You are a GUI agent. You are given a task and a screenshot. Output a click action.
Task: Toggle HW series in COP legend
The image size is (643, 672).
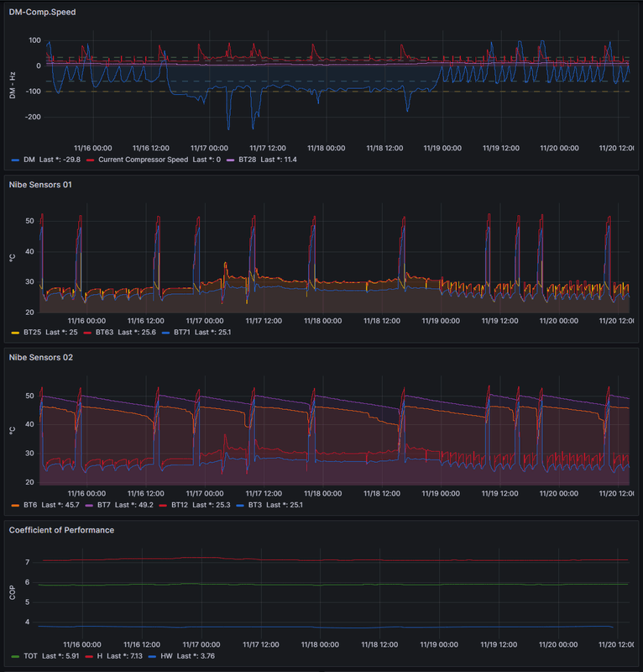166,656
